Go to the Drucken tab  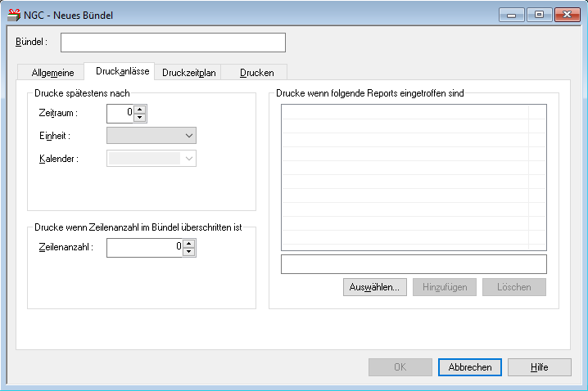click(256, 73)
